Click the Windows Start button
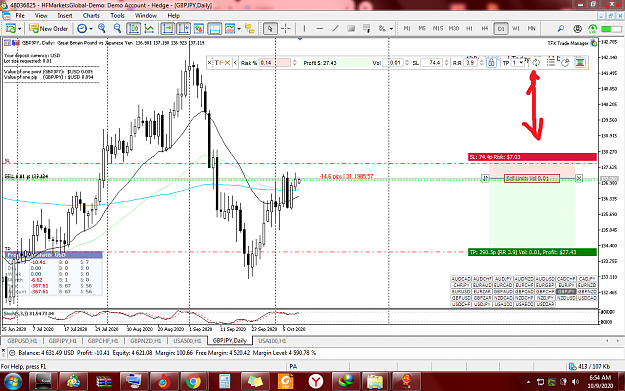Screen dimensions: 625x391 click(x=13, y=382)
